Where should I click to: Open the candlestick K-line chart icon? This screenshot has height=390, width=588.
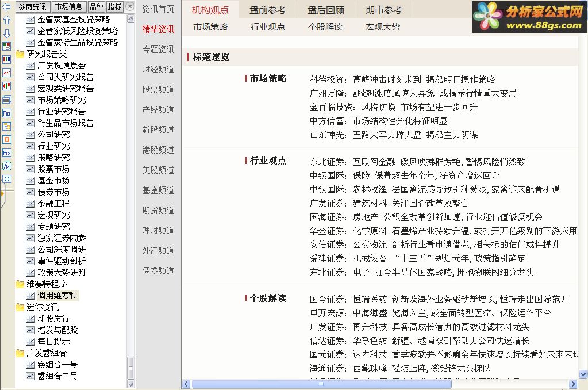6,86
